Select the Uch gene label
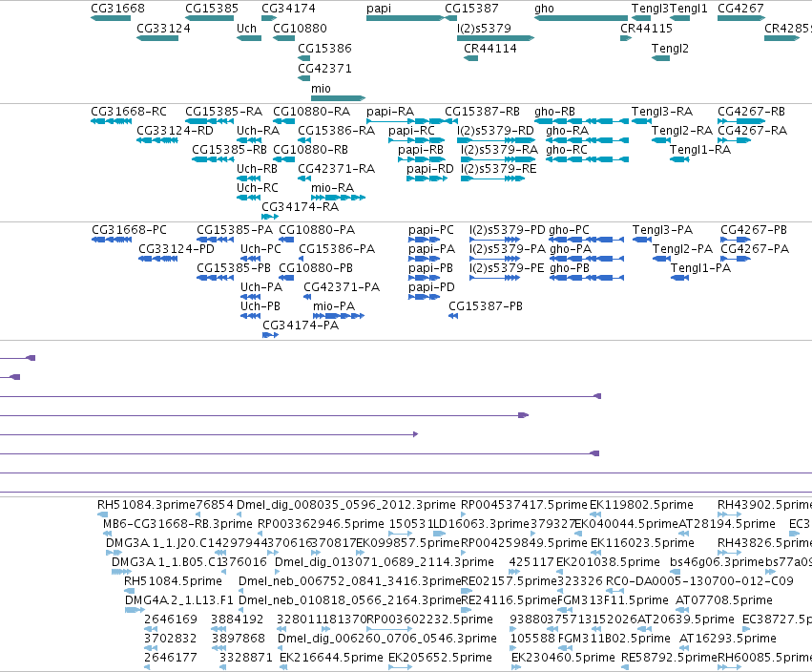 click(246, 29)
